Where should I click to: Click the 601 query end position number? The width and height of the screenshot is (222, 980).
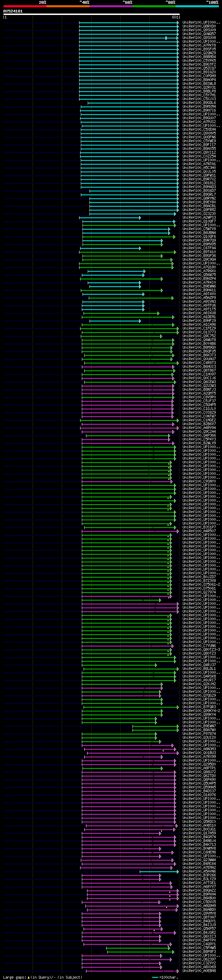pos(175,17)
